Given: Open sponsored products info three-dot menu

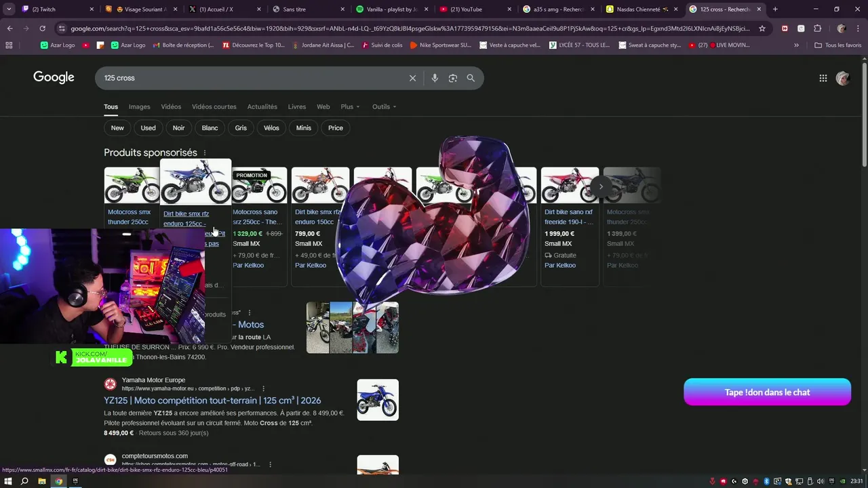Looking at the screenshot, I should pyautogui.click(x=205, y=153).
